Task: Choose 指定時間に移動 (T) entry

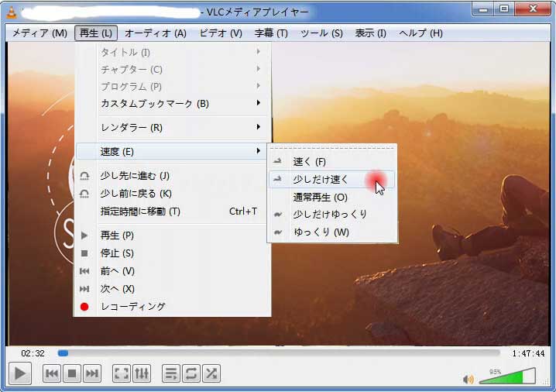Action: click(173, 211)
